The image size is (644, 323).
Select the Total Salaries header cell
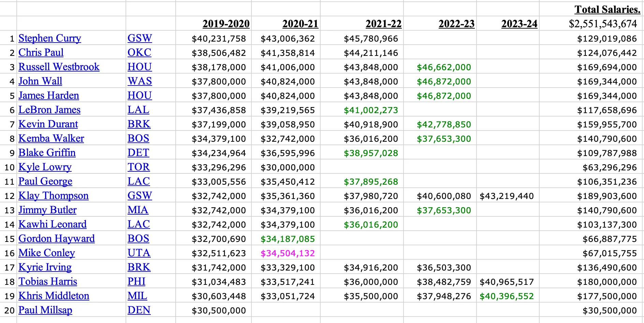(x=608, y=9)
